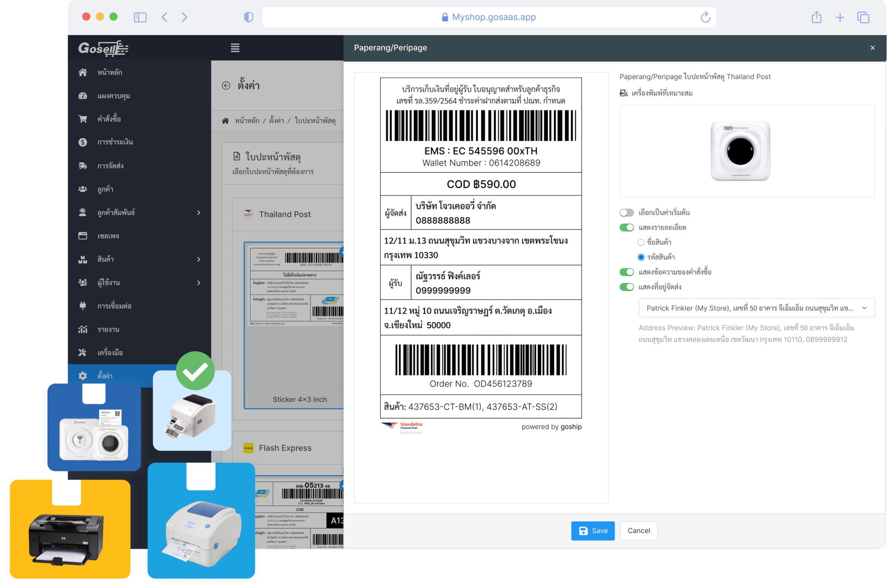Click the tab overview icon in browser
Viewport: 887px width, 588px height.
click(863, 17)
